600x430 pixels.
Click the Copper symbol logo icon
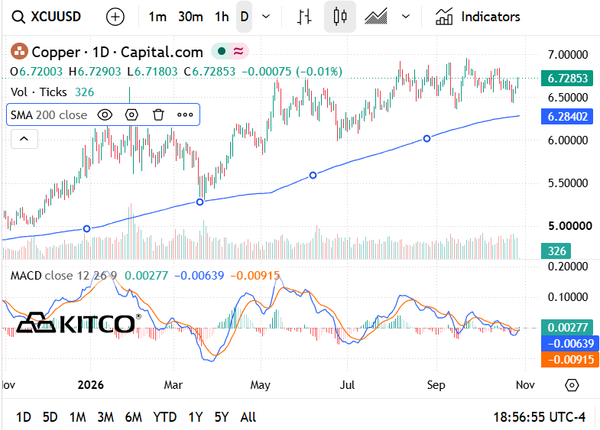click(x=19, y=51)
